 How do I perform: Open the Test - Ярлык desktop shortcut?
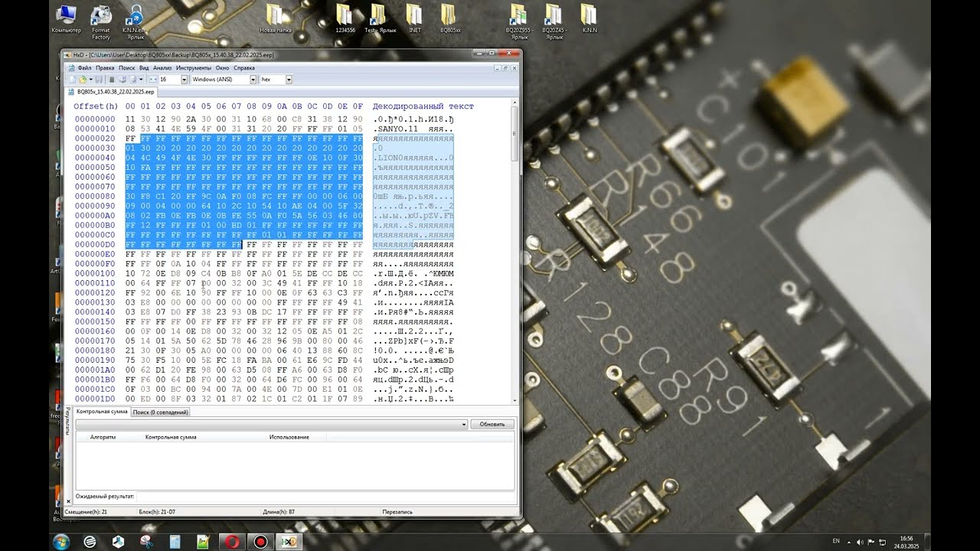[380, 18]
